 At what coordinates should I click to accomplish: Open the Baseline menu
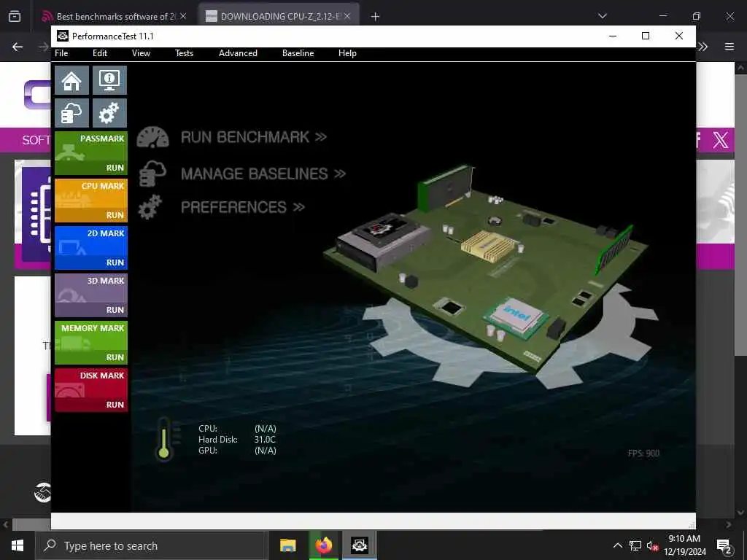[x=298, y=53]
